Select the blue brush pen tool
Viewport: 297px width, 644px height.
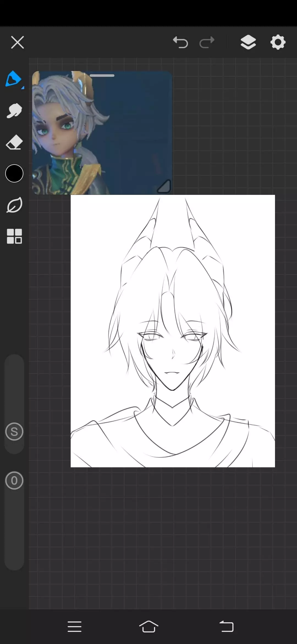coord(13,79)
